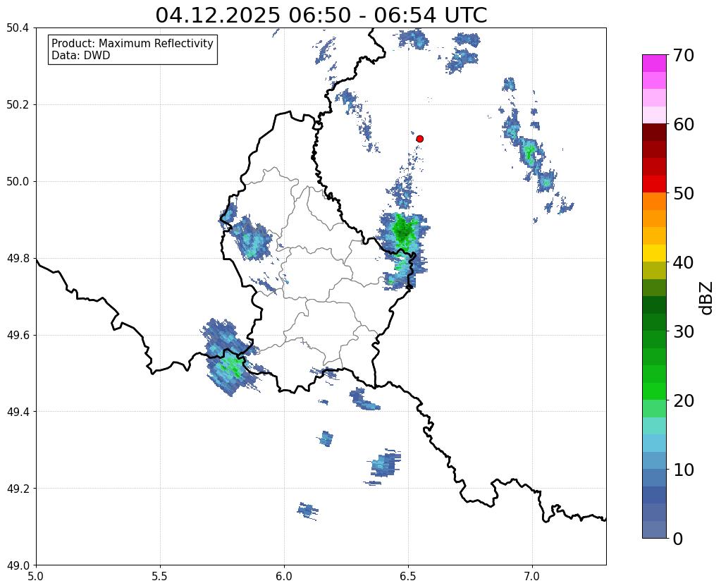
Task: Click the longitude axis label 6.0
Action: point(284,577)
